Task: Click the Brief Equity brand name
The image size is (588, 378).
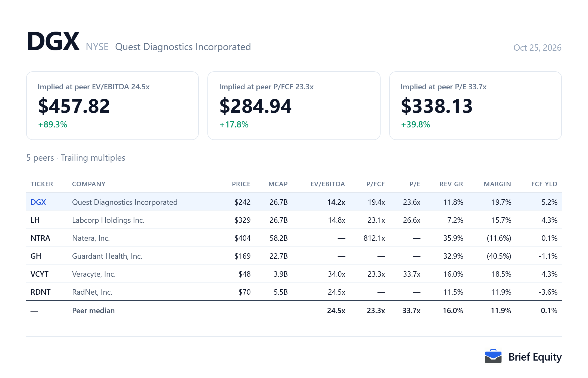Action: click(x=535, y=357)
